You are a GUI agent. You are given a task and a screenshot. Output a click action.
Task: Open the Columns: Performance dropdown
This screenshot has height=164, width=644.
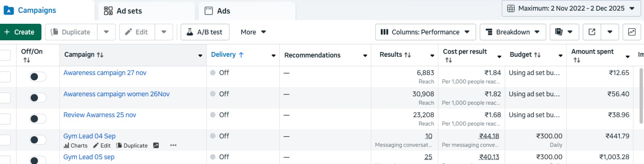[x=425, y=32]
